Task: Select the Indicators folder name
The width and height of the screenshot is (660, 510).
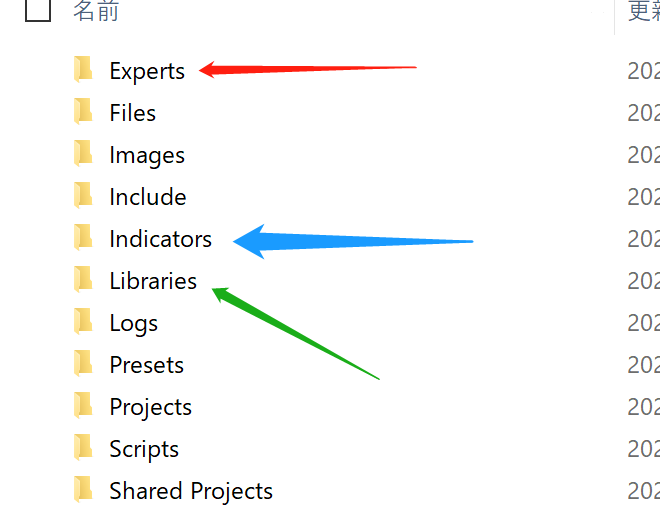Action: click(x=160, y=239)
